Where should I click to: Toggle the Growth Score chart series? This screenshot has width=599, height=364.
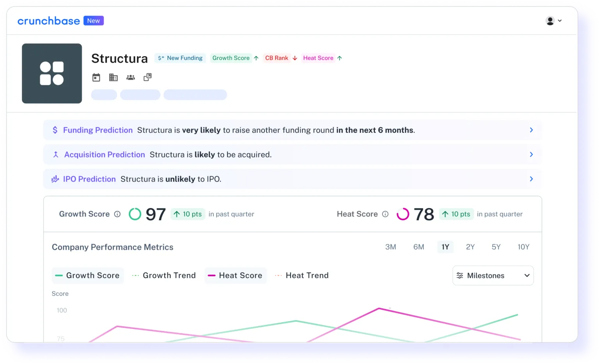tap(88, 276)
